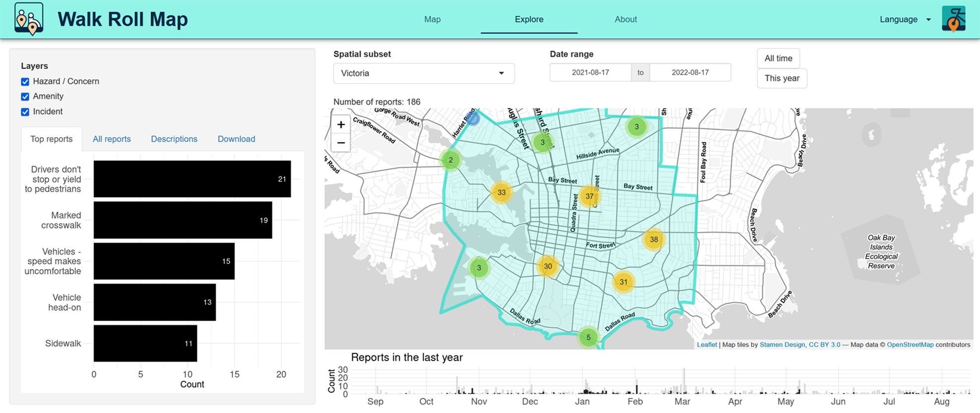The image size is (980, 413).
Task: Click the green cluster with 5 reports
Action: point(588,338)
